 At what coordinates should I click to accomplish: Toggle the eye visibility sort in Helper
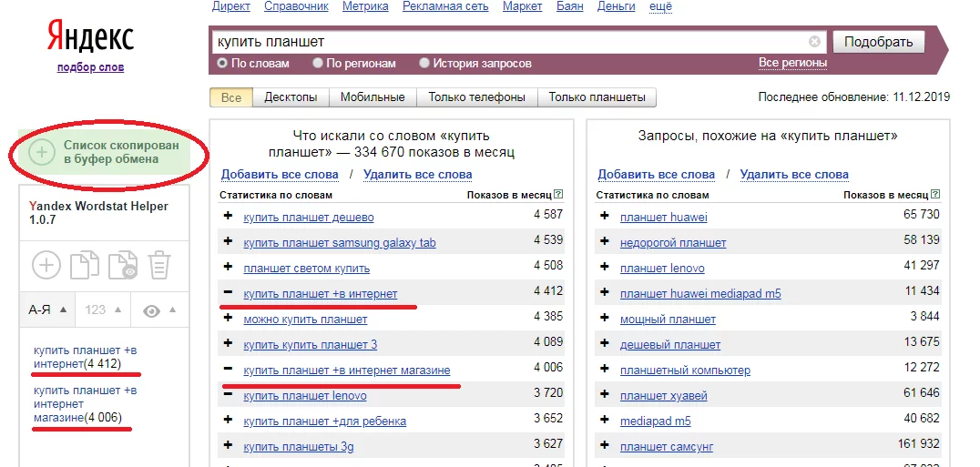coord(159,310)
